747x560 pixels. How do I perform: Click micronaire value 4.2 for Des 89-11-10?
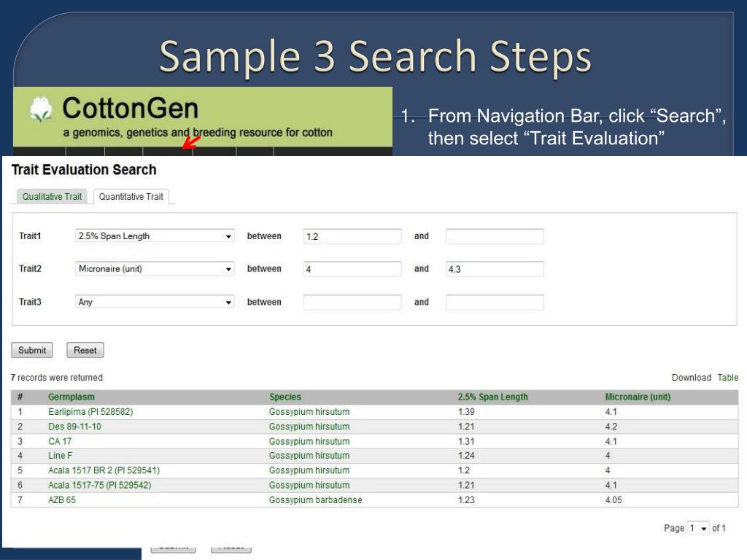tap(611, 426)
